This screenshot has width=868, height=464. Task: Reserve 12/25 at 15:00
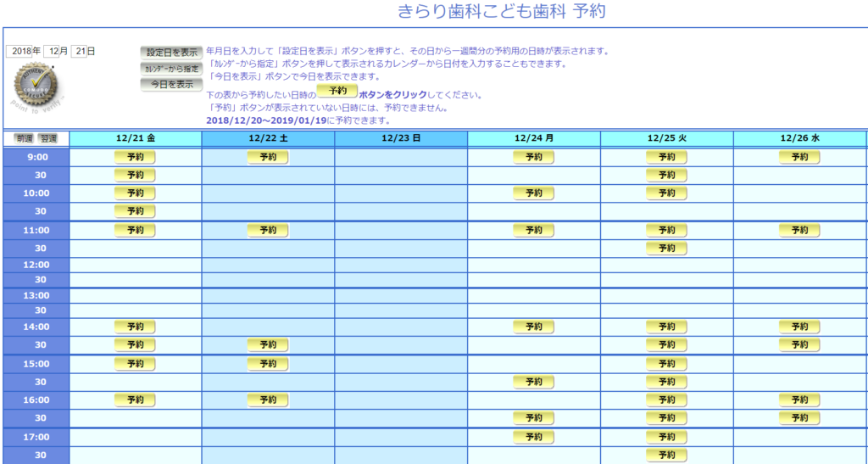[x=666, y=365]
